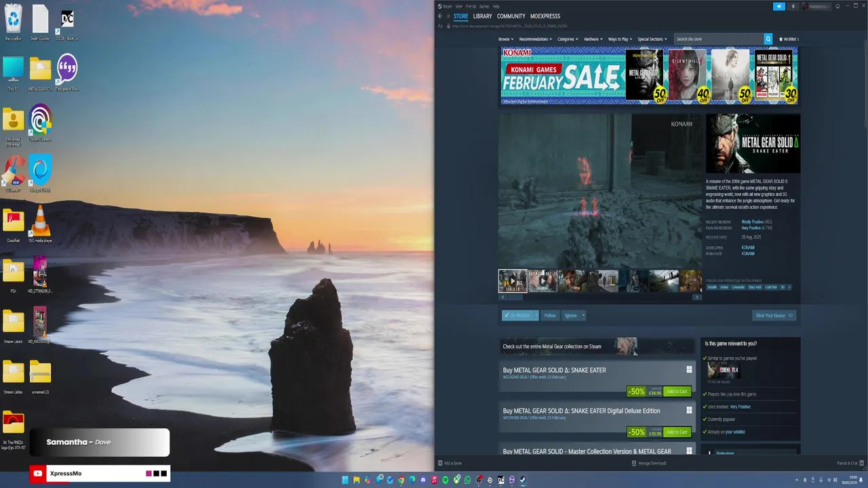
Task: Click Steam's forward navigation arrow
Action: tap(448, 16)
